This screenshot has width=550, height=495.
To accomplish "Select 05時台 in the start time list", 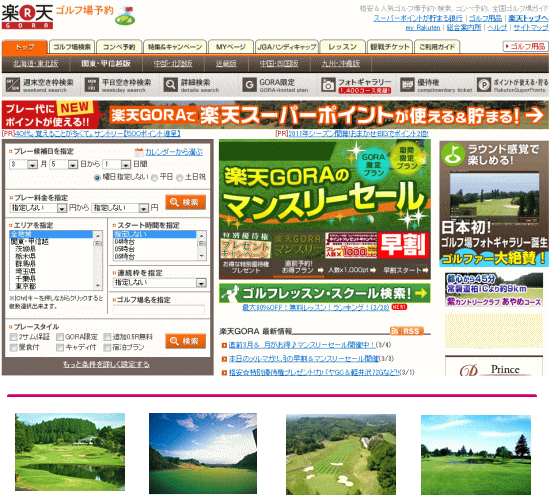I will pyautogui.click(x=125, y=249).
